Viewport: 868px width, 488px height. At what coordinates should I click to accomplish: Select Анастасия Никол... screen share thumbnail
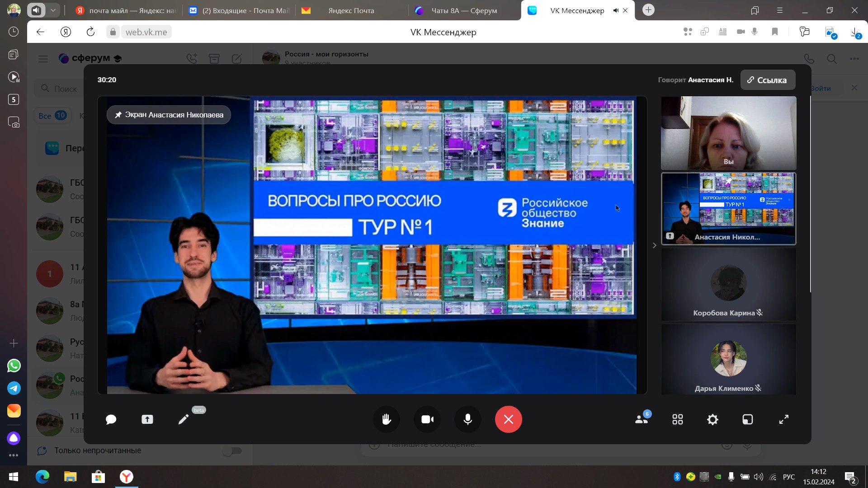tap(728, 209)
